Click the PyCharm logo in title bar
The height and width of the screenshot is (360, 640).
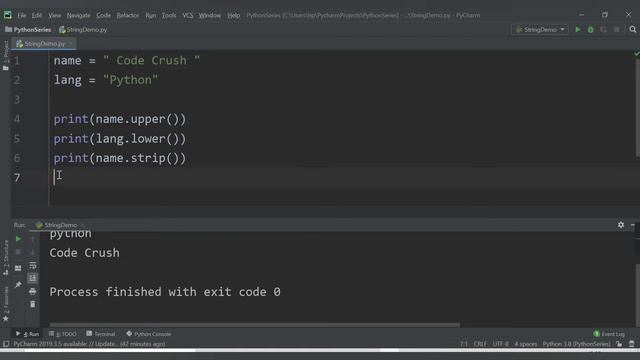[8, 15]
